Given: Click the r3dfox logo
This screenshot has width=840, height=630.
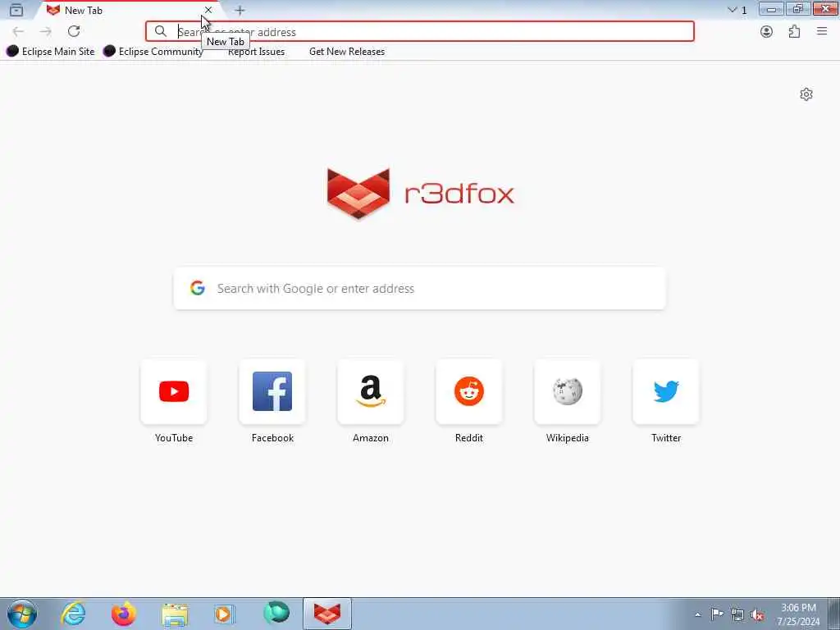Looking at the screenshot, I should click(421, 194).
